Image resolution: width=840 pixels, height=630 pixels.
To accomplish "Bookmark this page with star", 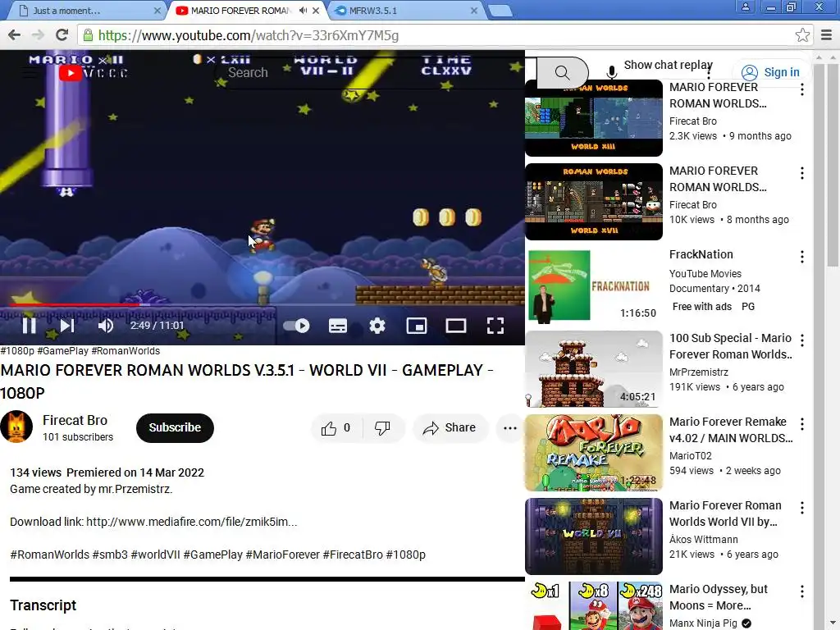I will [x=802, y=35].
